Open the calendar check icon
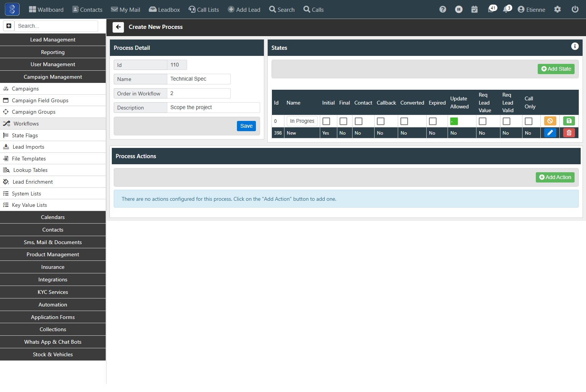 coord(475,10)
